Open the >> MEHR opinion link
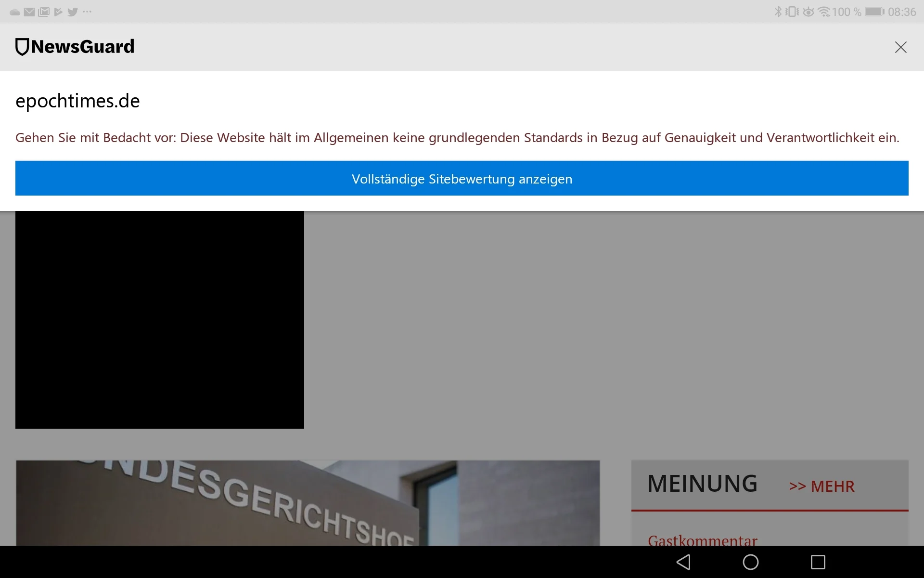The height and width of the screenshot is (578, 924). pyautogui.click(x=821, y=486)
